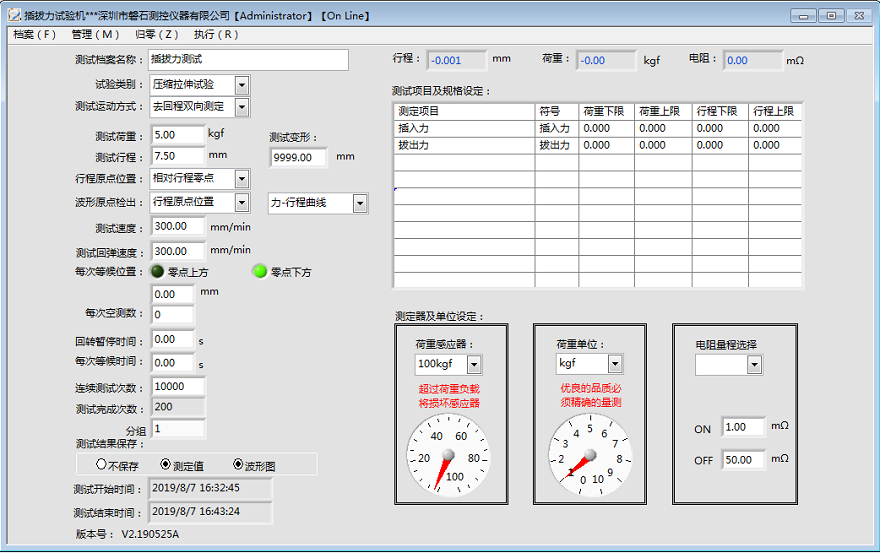Click the 荷重感应器 load sensor dial

448,457
